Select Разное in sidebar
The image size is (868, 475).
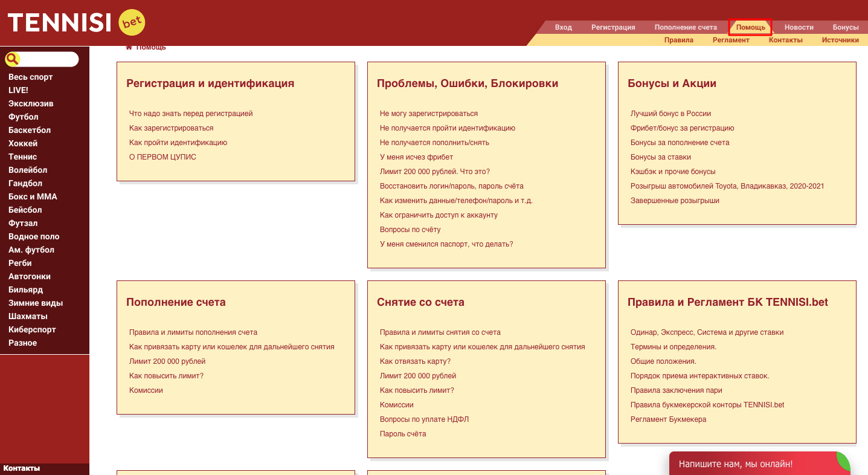(x=23, y=343)
